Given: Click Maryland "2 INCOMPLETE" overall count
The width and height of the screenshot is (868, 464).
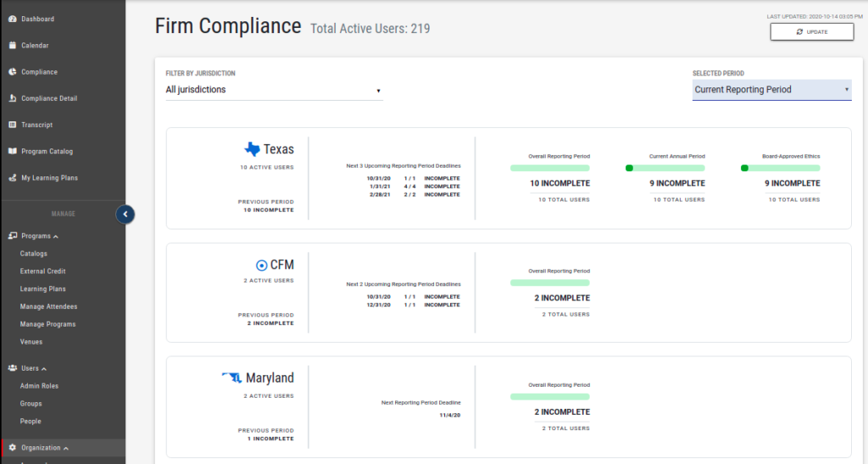Looking at the screenshot, I should tap(562, 412).
